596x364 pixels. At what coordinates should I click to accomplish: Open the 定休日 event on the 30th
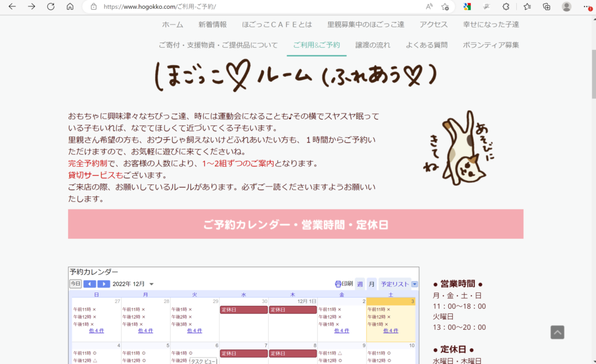(x=244, y=310)
